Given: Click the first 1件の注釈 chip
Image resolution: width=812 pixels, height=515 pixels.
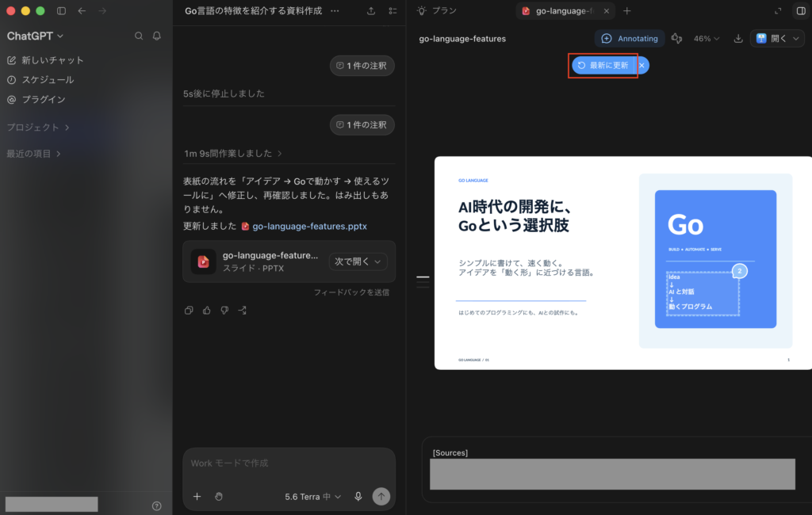Looking at the screenshot, I should pos(362,66).
